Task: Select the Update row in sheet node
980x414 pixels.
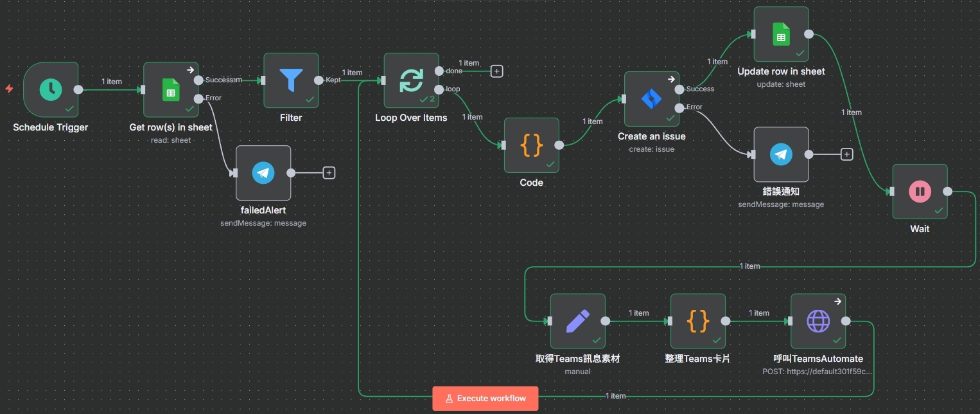Action: pyautogui.click(x=781, y=34)
